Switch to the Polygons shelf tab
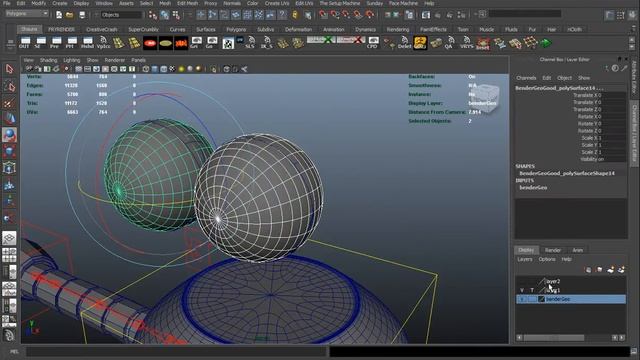 click(236, 29)
